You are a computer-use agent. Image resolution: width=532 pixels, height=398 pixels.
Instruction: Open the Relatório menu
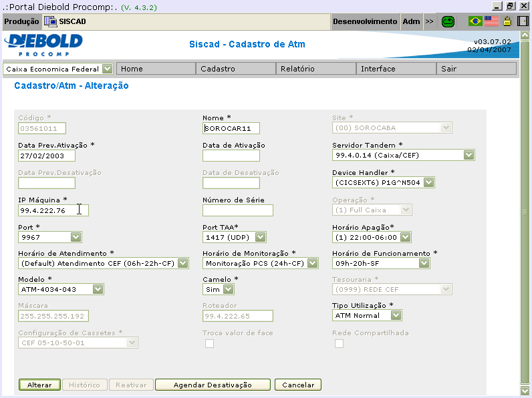point(316,69)
